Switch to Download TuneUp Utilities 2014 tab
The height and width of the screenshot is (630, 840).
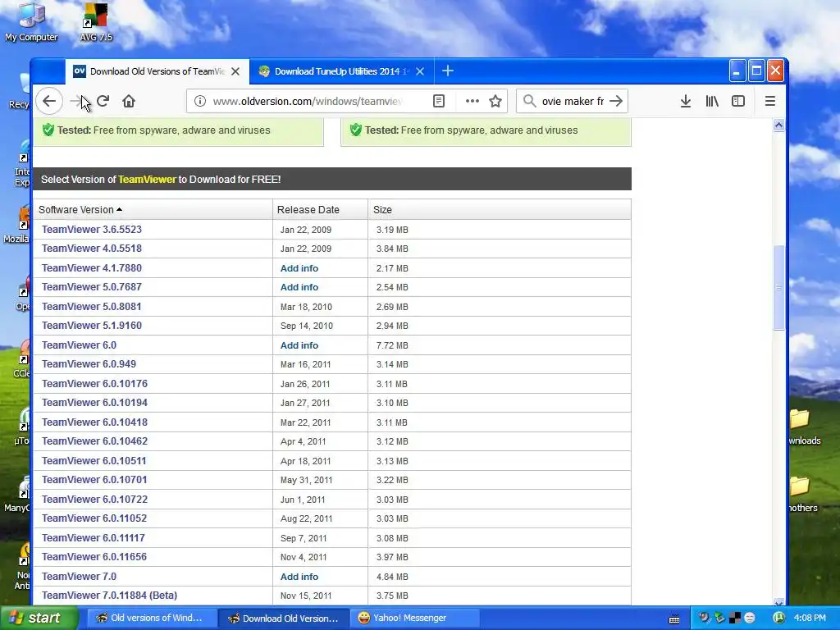click(341, 71)
